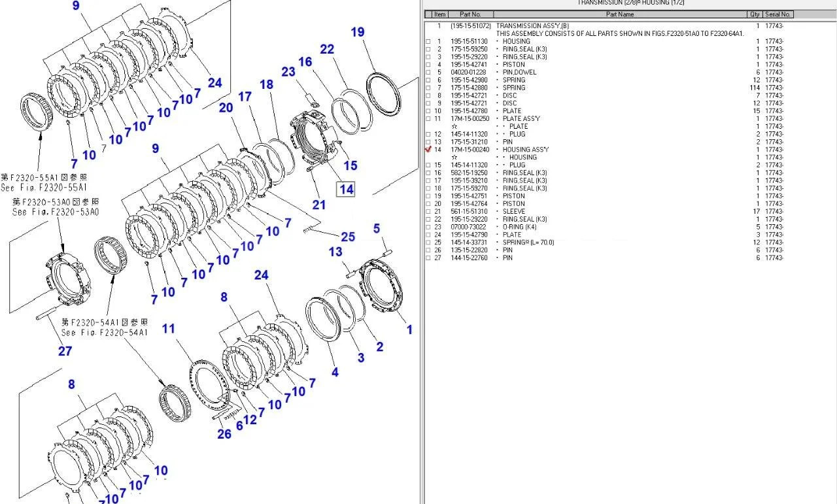Viewport: 837px width, 504px height.
Task: Tick the checkbox for item 4 PISTON 195-15-42741
Action: pyautogui.click(x=428, y=65)
